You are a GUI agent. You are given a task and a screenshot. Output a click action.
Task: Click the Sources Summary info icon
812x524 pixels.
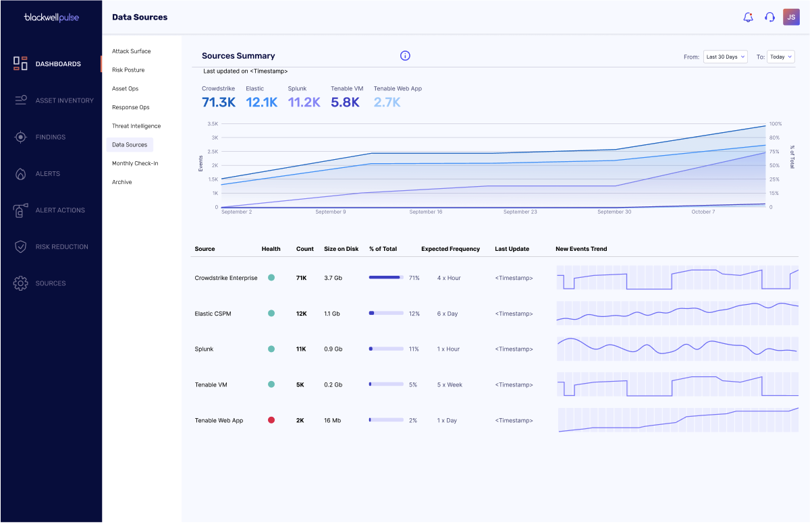(405, 56)
